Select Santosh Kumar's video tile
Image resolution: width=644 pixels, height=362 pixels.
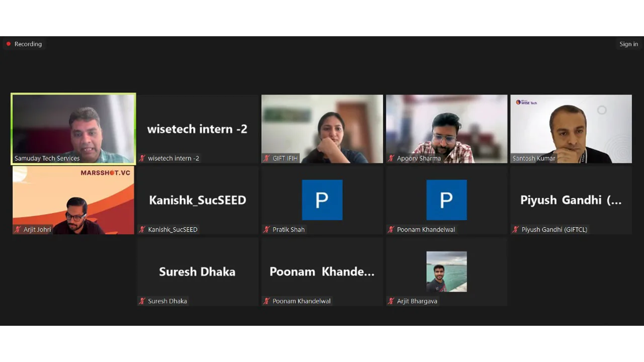(571, 129)
